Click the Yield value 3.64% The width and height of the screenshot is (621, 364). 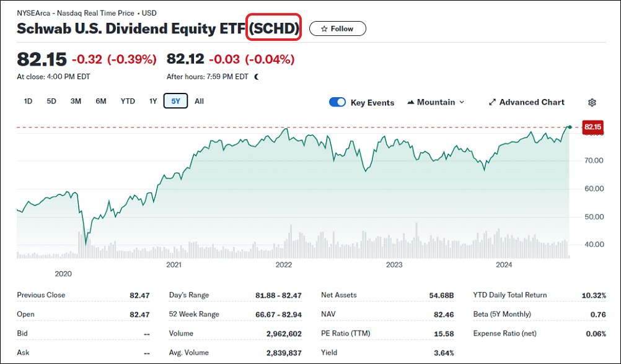click(444, 353)
